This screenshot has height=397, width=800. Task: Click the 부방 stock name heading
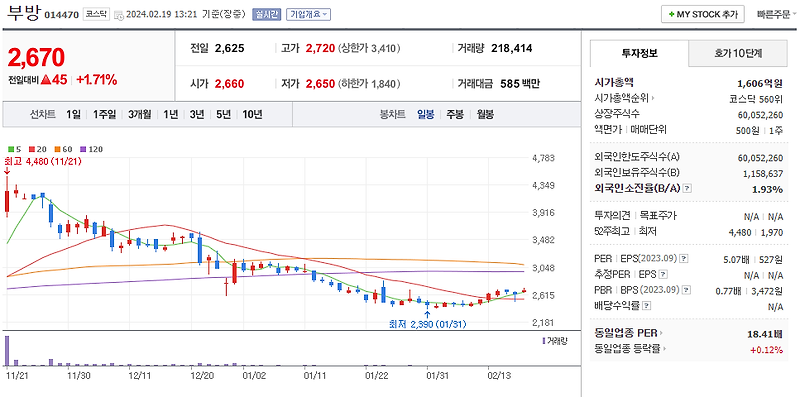coord(23,13)
